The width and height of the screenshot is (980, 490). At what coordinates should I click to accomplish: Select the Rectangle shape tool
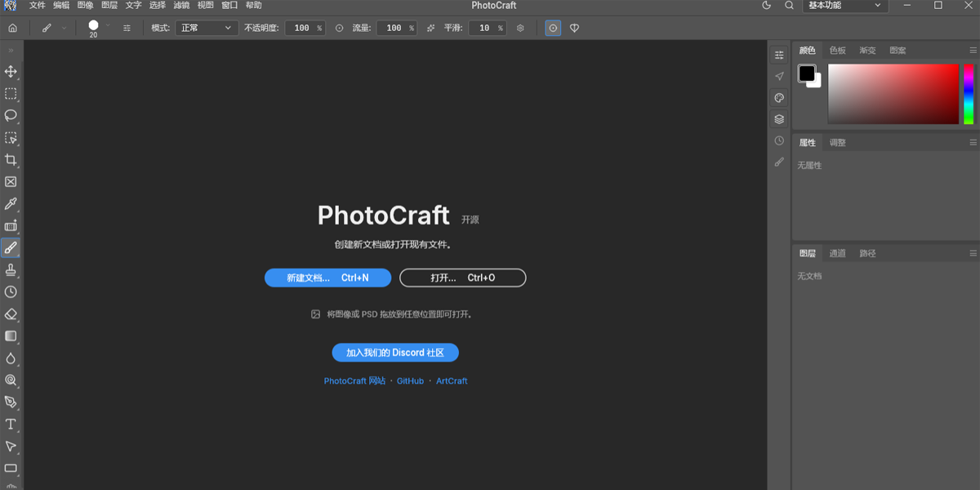click(x=11, y=468)
